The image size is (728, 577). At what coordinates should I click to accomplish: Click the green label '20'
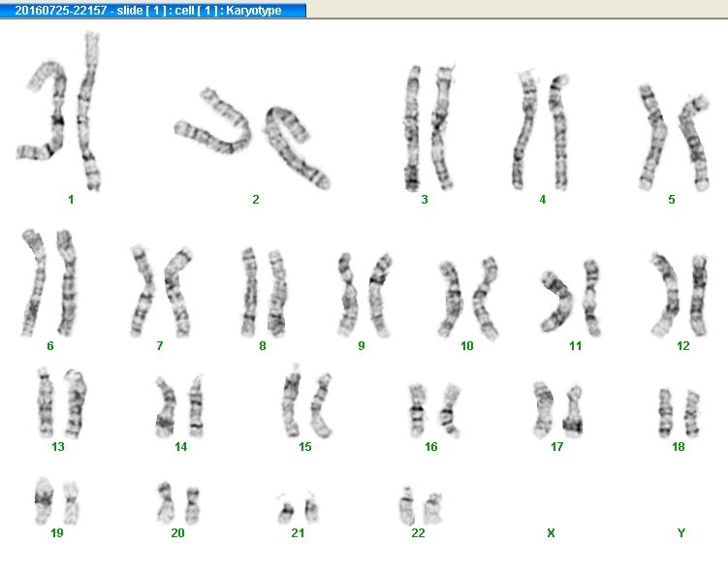177,533
